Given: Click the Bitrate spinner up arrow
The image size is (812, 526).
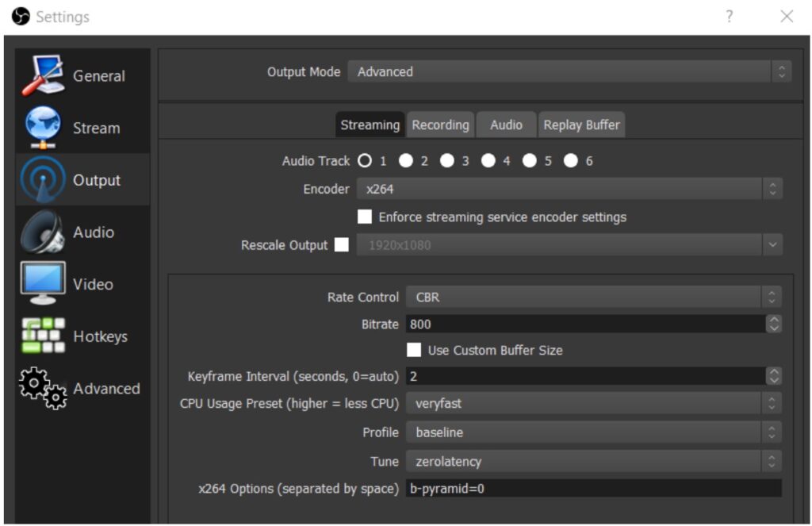Looking at the screenshot, I should [772, 321].
